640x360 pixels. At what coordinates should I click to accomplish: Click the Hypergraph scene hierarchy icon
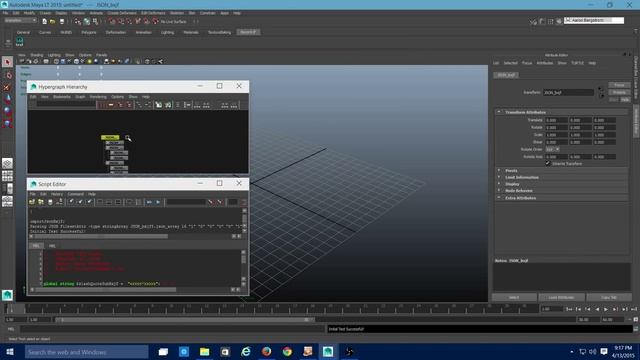[159, 105]
